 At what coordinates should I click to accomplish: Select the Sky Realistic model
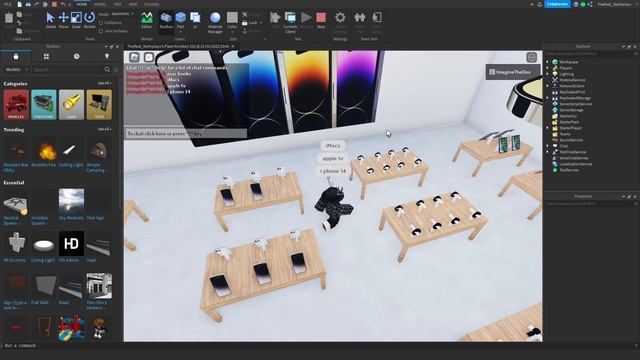(71, 204)
